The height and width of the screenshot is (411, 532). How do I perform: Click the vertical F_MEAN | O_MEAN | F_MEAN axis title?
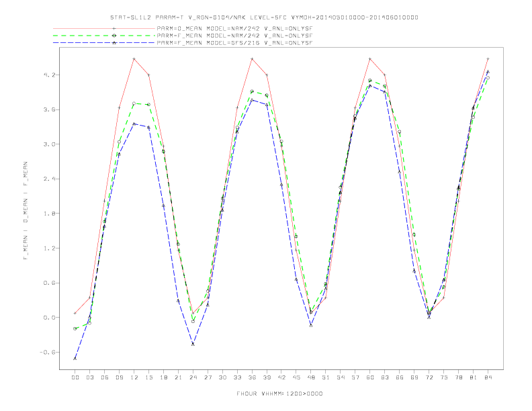pyautogui.click(x=26, y=211)
